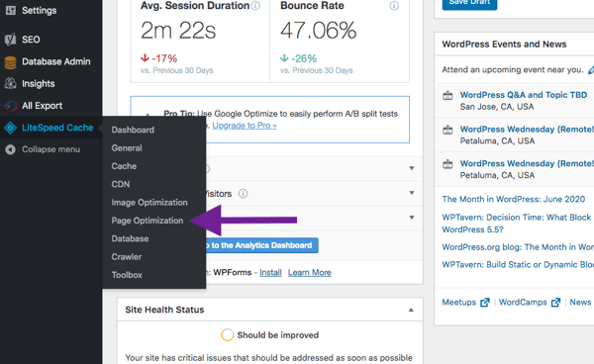Click the Site Health Status heading
The image size is (594, 364).
pos(164,310)
